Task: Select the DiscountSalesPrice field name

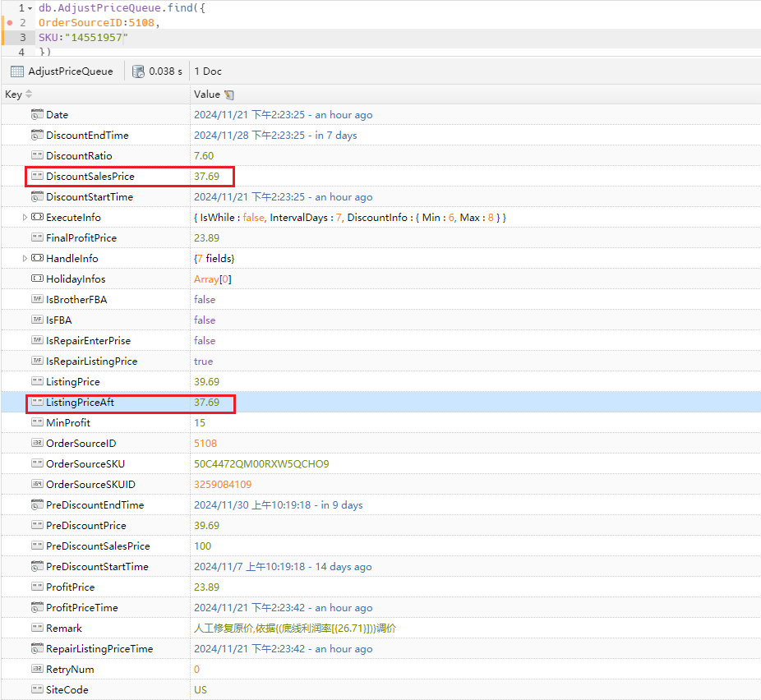Action: tap(90, 176)
